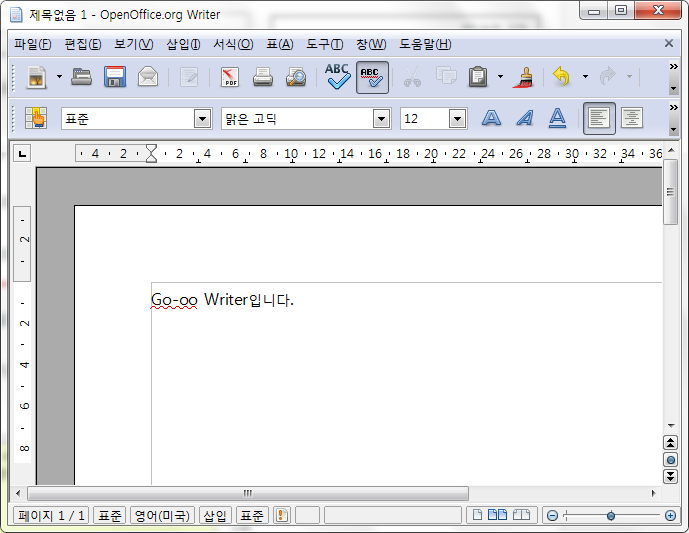Click the Paste clipboard icon
Screen dimensions: 689x533
coord(478,77)
